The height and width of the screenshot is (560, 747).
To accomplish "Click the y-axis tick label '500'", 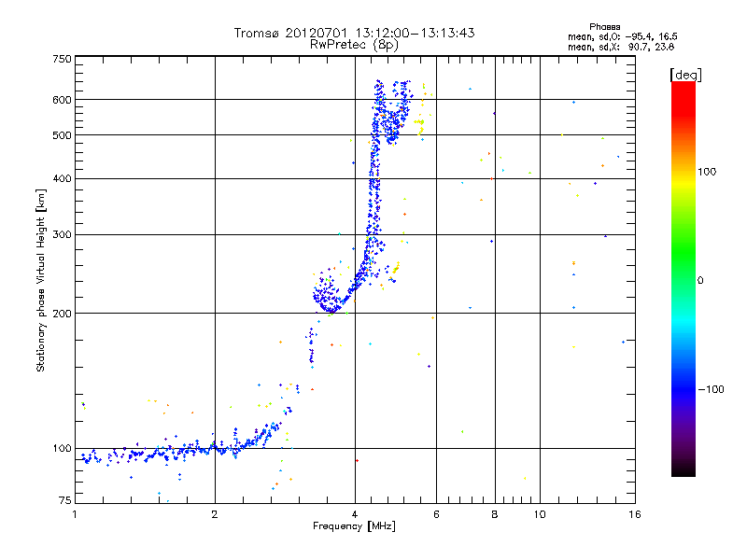I will [x=63, y=135].
